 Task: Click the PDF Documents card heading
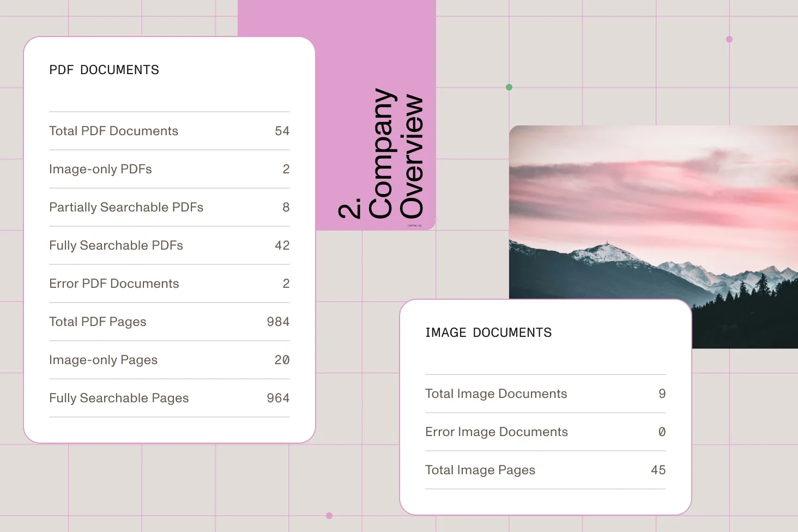104,70
